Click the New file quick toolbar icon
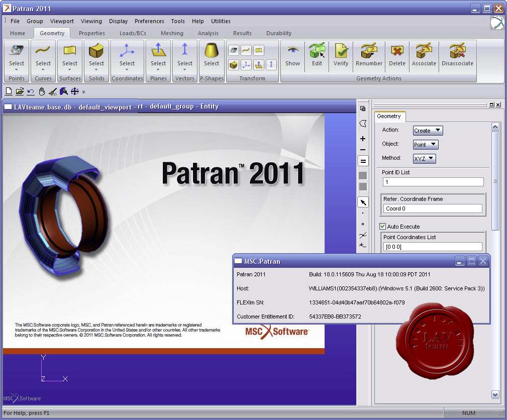 point(9,91)
